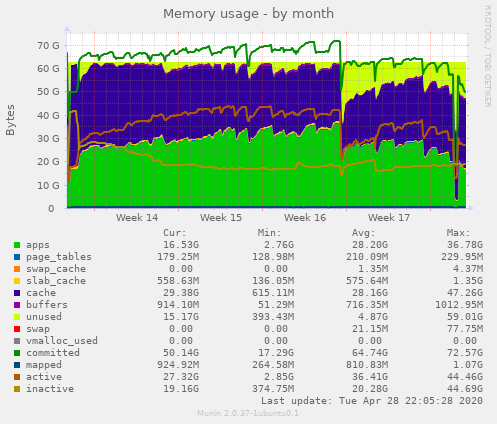The height and width of the screenshot is (424, 497).
Task: Click the 'slab_cache' legend label
Action: click(x=56, y=281)
